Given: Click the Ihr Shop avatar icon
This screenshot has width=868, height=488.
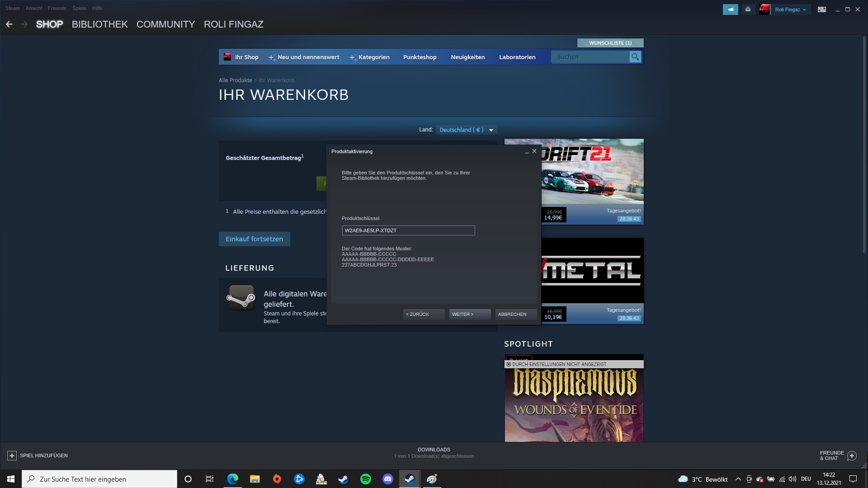Looking at the screenshot, I should (227, 57).
